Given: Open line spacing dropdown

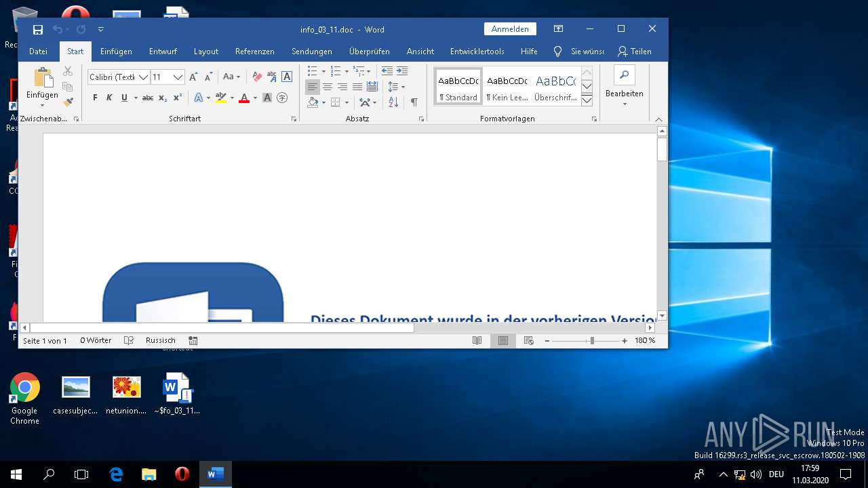Looking at the screenshot, I should [396, 87].
